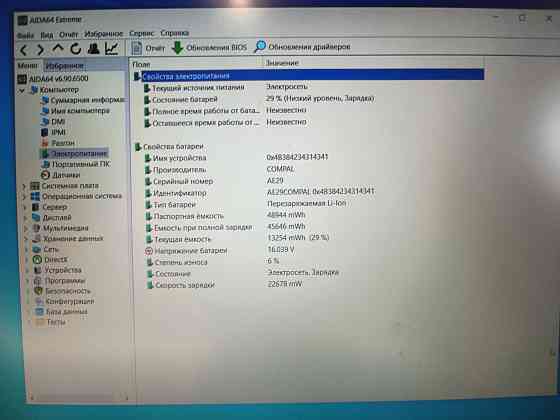Select the Степень износа row
The image size is (560, 420).
(212, 262)
